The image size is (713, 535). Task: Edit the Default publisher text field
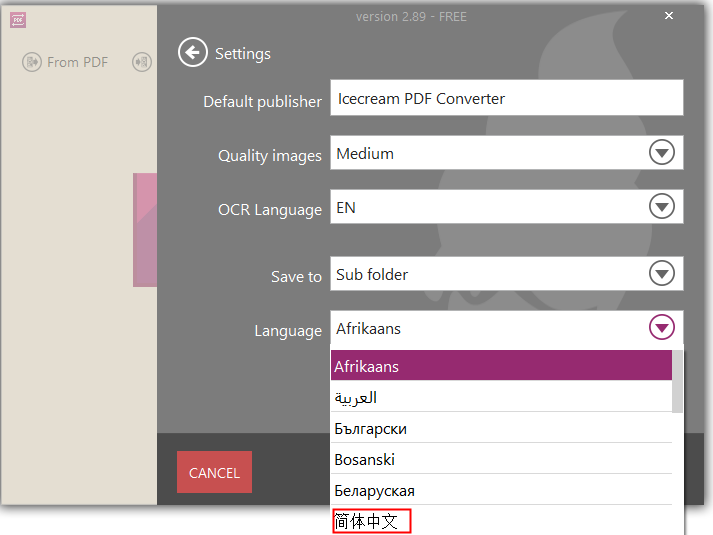[507, 98]
